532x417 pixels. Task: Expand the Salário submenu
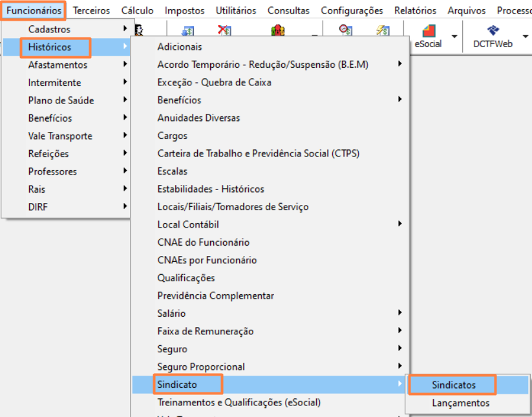(171, 314)
